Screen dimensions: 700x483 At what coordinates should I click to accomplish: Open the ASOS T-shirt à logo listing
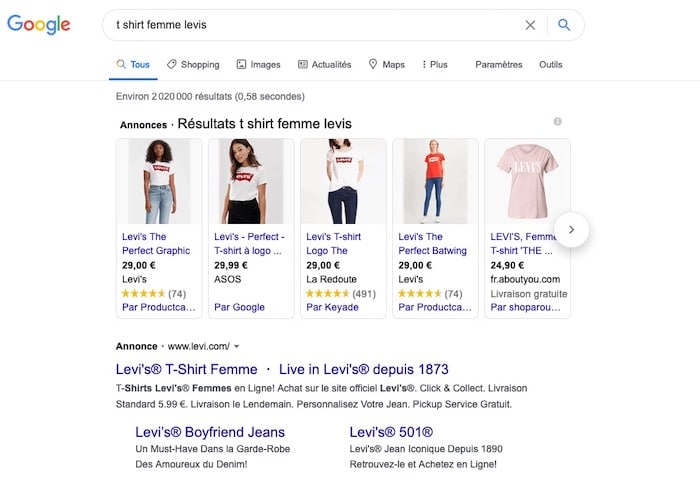pos(251,243)
